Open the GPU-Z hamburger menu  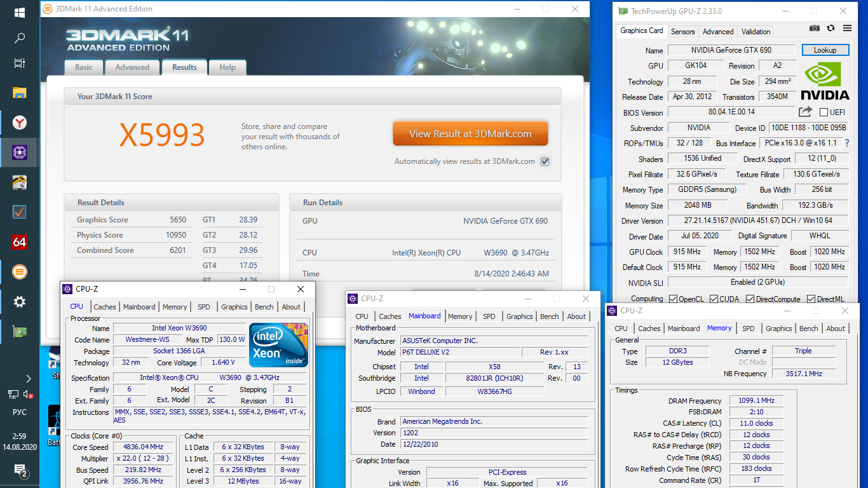pos(847,28)
